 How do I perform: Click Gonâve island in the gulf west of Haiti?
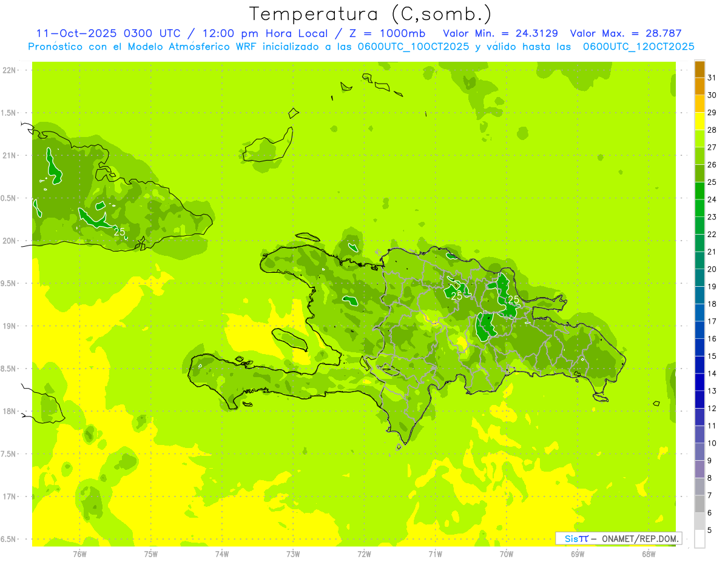click(290, 338)
